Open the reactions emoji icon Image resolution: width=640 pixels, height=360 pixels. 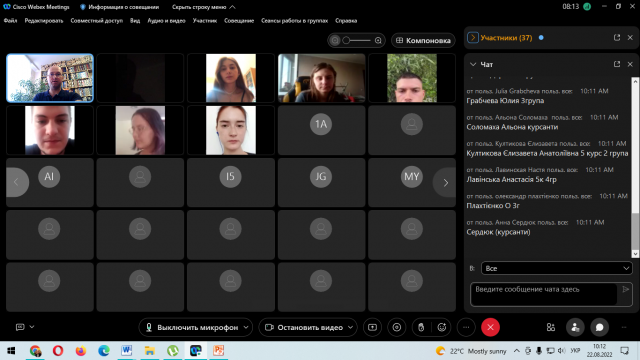(x=442, y=327)
